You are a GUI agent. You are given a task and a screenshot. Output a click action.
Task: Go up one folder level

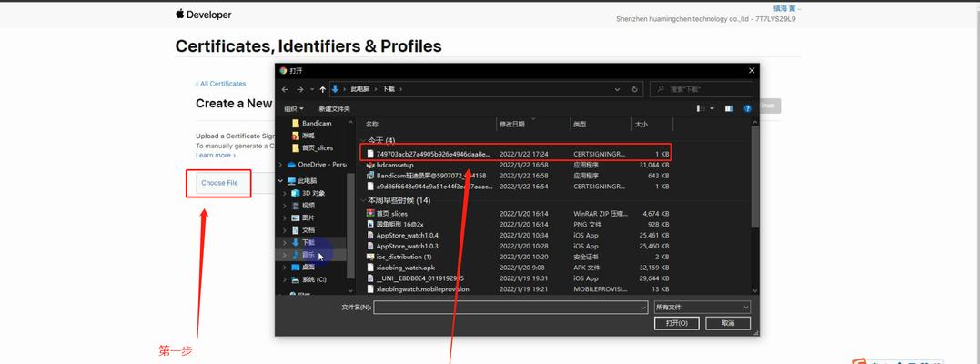(x=322, y=89)
